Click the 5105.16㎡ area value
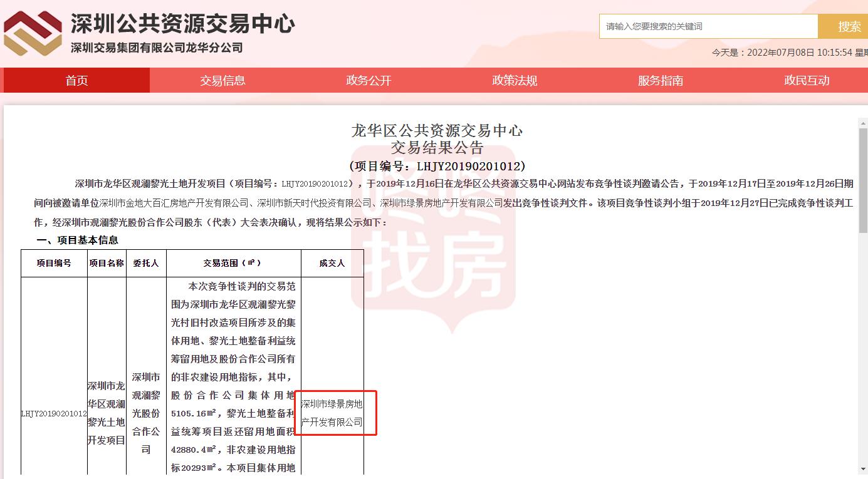 pyautogui.click(x=194, y=413)
